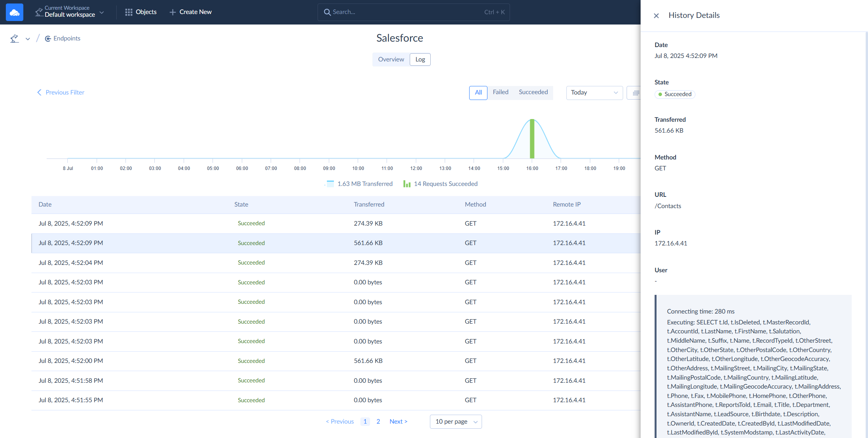Open the first row with 274.39 KB at 4:52:09 PM
This screenshot has height=438, width=868.
tap(336, 224)
